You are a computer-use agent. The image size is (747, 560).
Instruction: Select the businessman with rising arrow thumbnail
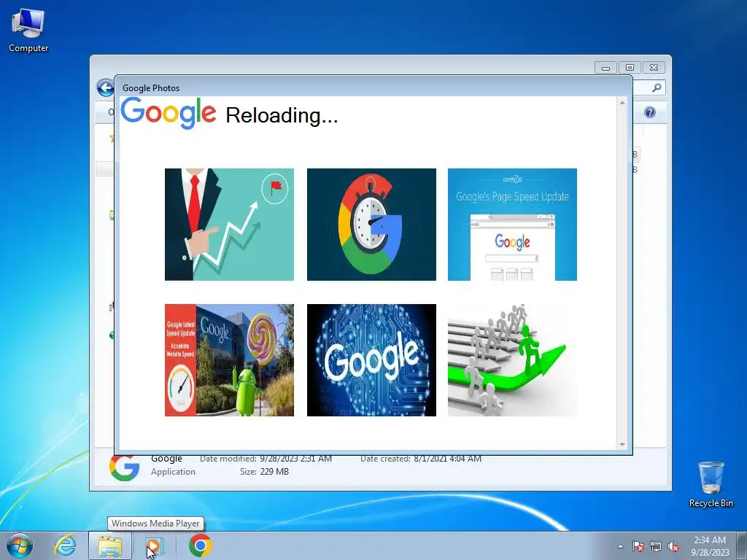click(229, 225)
